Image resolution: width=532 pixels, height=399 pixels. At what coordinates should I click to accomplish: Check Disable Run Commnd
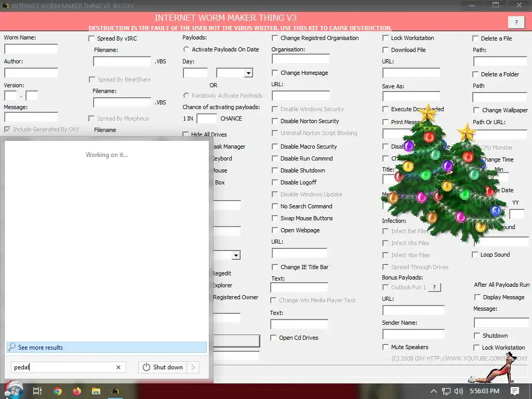pos(275,158)
